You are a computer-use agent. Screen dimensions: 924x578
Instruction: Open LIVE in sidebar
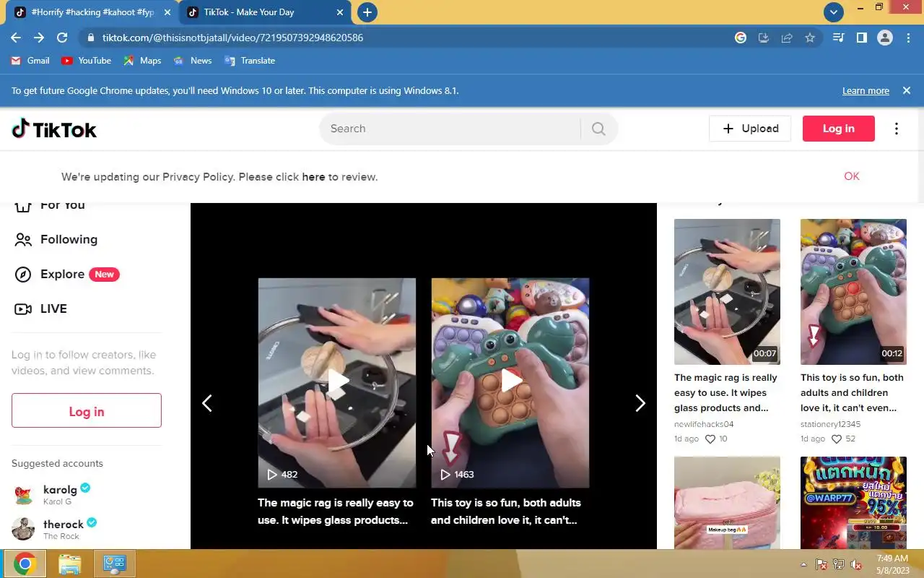click(41, 309)
